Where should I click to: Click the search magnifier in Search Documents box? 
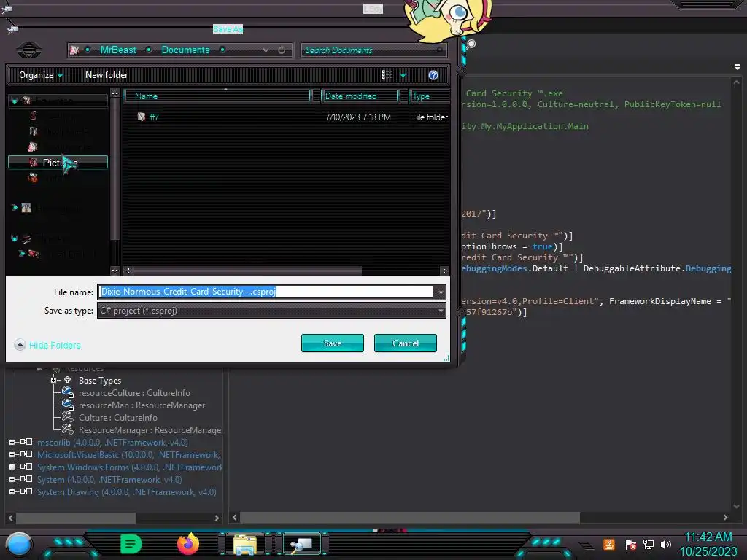tap(439, 50)
